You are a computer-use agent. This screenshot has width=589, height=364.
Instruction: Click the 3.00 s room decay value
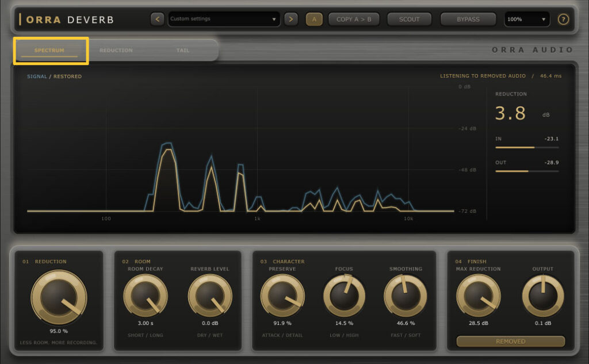[146, 323]
